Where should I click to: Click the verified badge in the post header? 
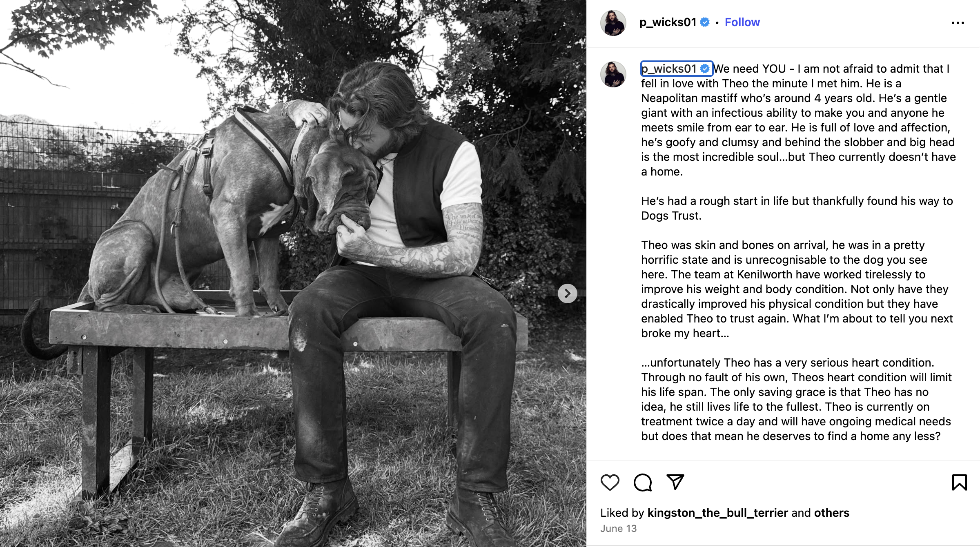tap(705, 22)
